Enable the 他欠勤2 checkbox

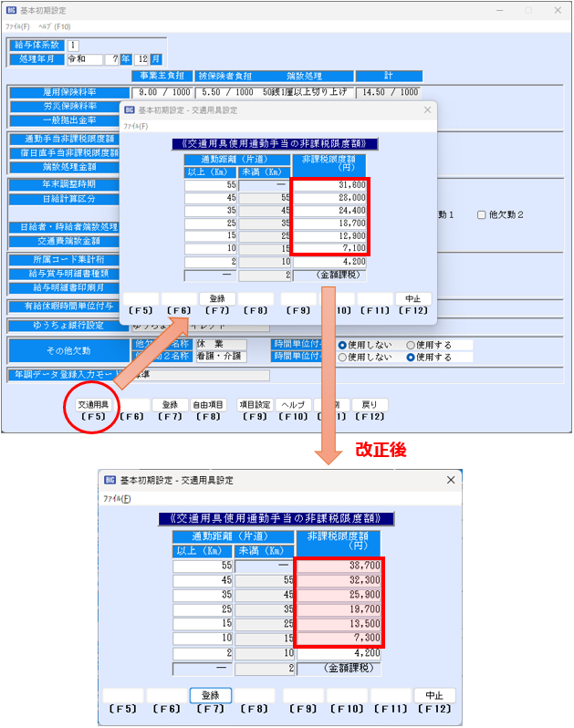click(483, 214)
